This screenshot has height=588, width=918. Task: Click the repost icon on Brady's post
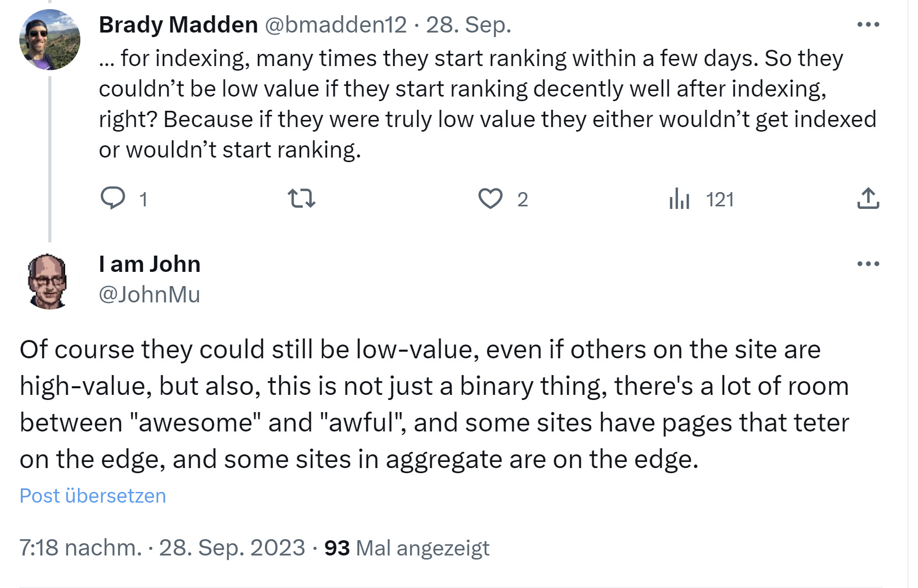point(302,198)
